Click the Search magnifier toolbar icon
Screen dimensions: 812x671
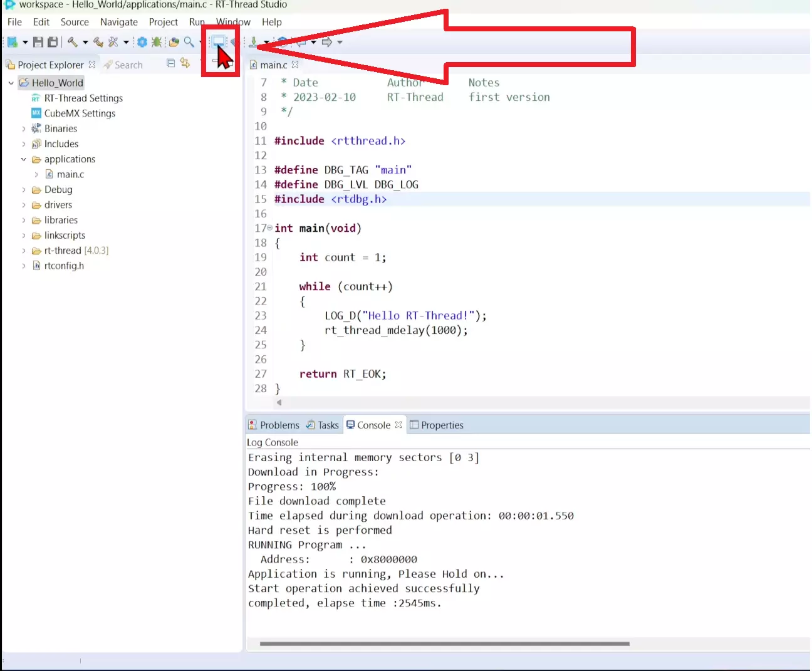click(x=189, y=42)
